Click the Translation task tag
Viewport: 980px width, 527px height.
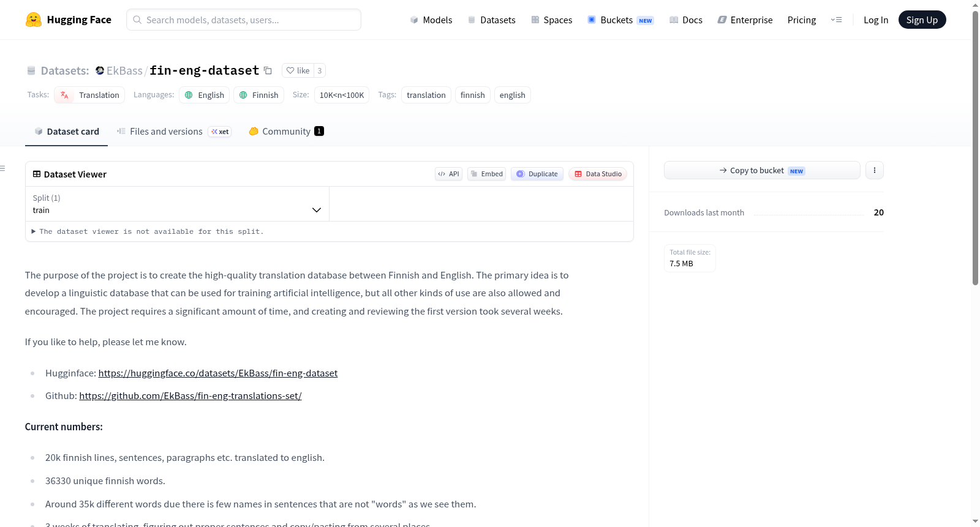89,95
